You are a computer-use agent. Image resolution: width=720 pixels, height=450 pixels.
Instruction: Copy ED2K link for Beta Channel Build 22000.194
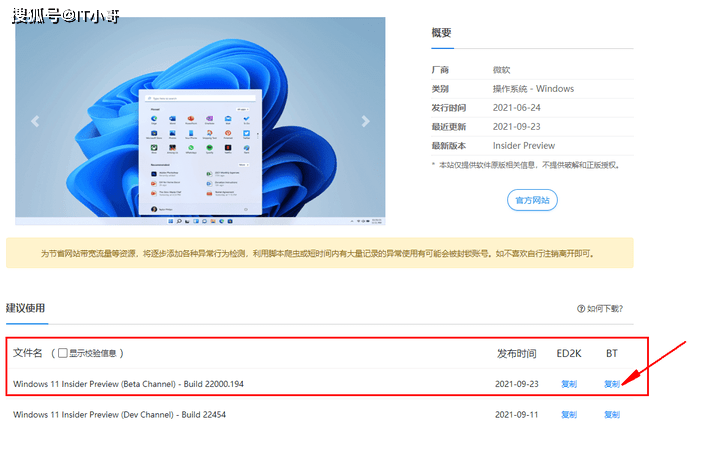[x=569, y=384]
